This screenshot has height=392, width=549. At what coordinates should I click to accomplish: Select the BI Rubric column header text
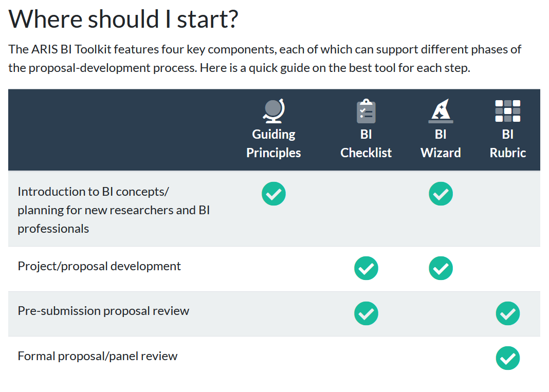[x=507, y=143]
